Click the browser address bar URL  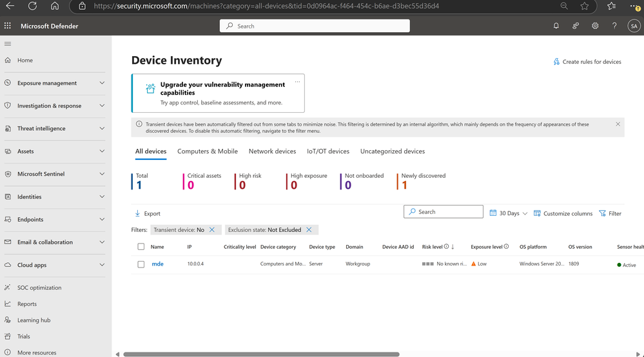(x=266, y=6)
